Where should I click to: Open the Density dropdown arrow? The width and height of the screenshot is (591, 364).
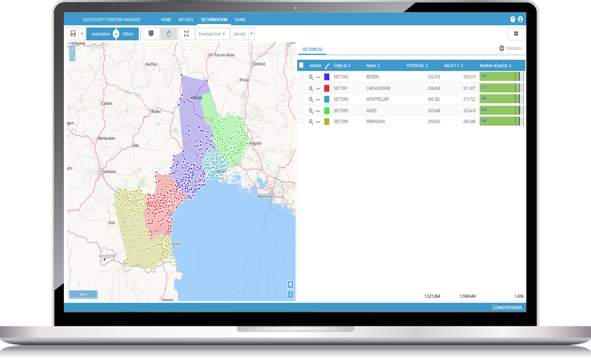tap(251, 34)
